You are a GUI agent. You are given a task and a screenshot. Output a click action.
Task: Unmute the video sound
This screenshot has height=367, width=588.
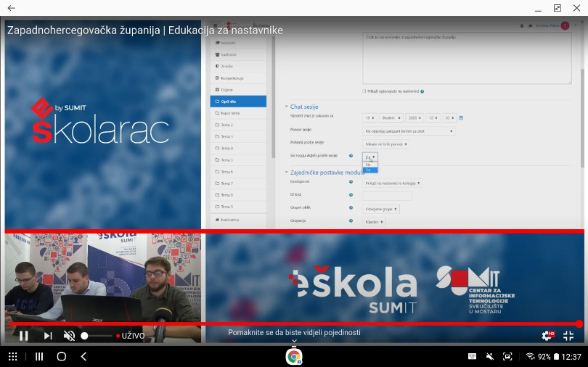click(x=69, y=336)
